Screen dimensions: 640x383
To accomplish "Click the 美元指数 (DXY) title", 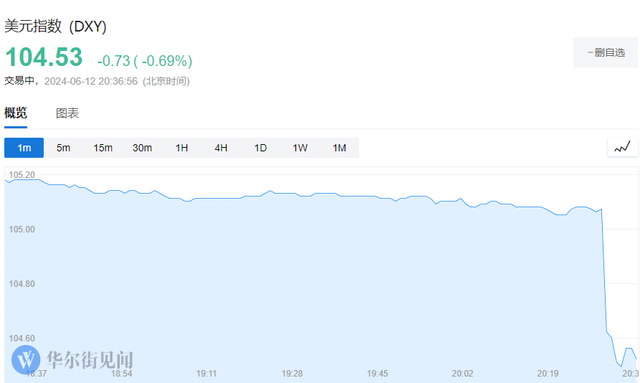I will (x=56, y=27).
